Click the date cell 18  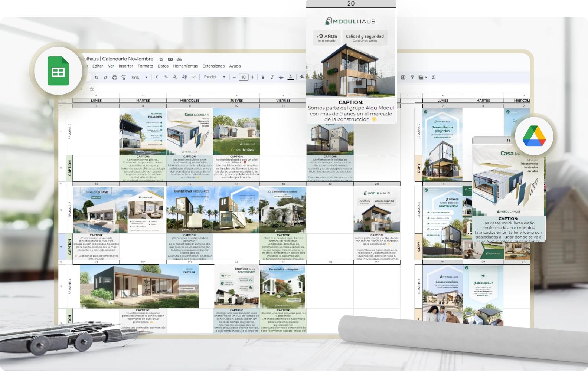click(283, 184)
